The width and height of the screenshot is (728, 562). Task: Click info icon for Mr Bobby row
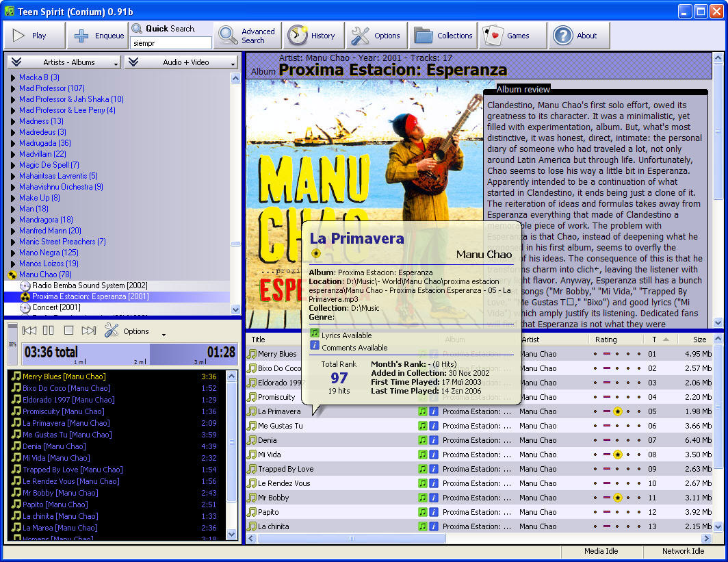[434, 498]
